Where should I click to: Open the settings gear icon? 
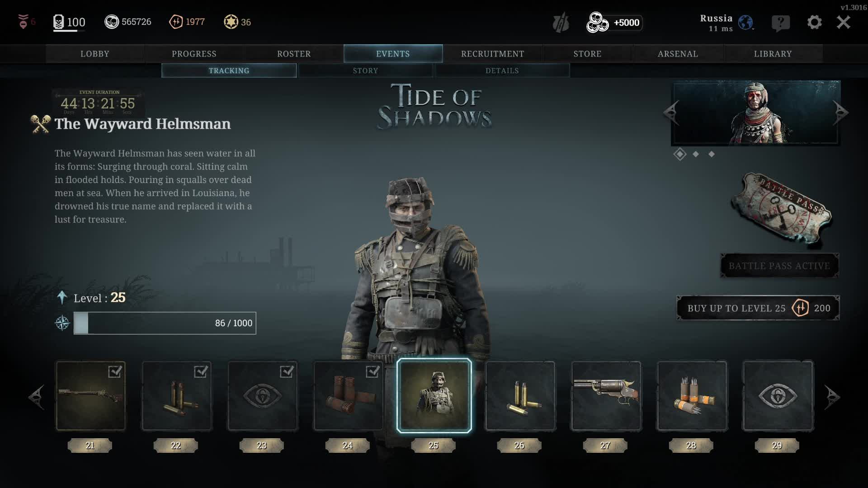pos(814,22)
